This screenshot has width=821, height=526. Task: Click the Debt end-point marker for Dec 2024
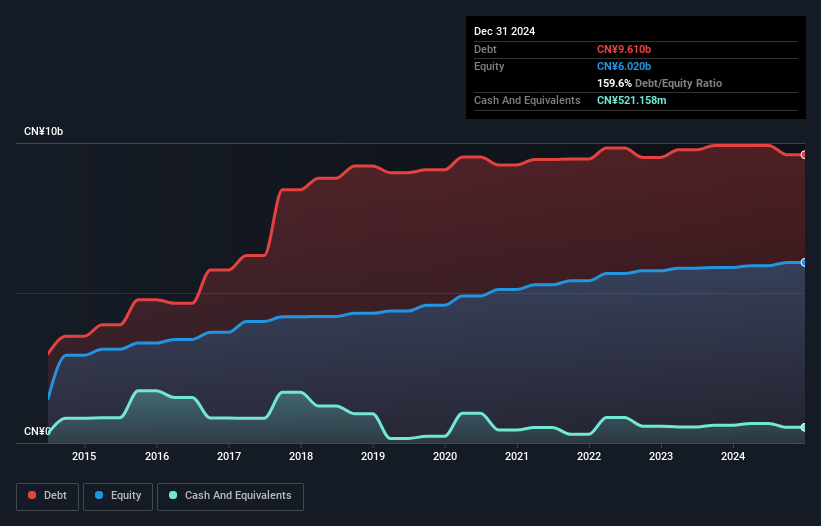804,155
